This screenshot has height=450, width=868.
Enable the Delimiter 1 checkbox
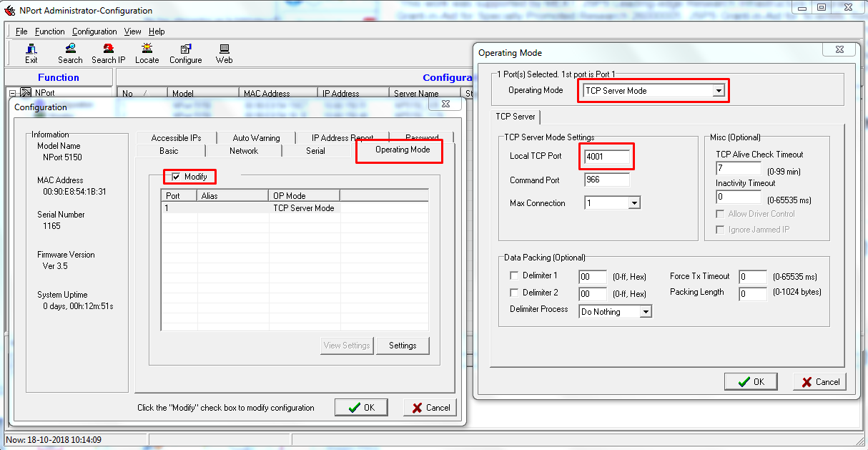(513, 275)
